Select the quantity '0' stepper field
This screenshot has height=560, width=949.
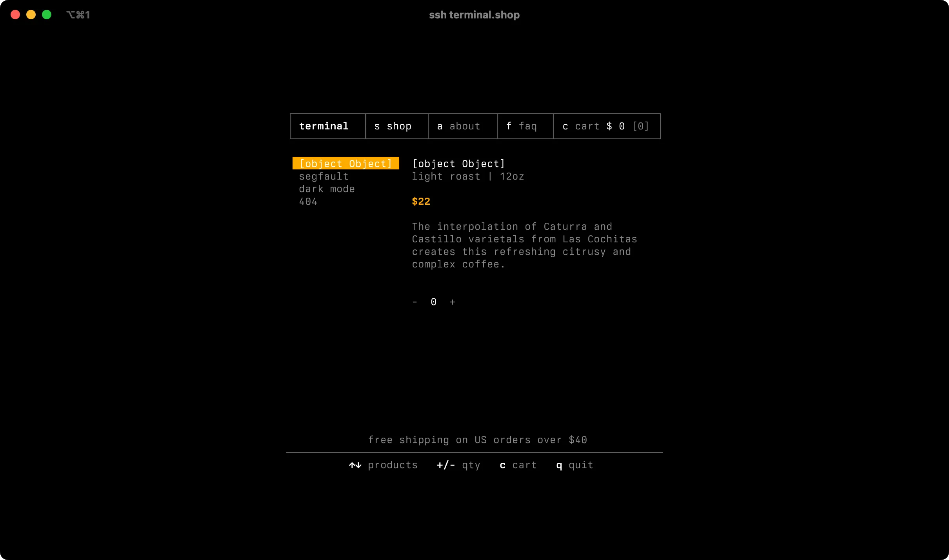433,301
